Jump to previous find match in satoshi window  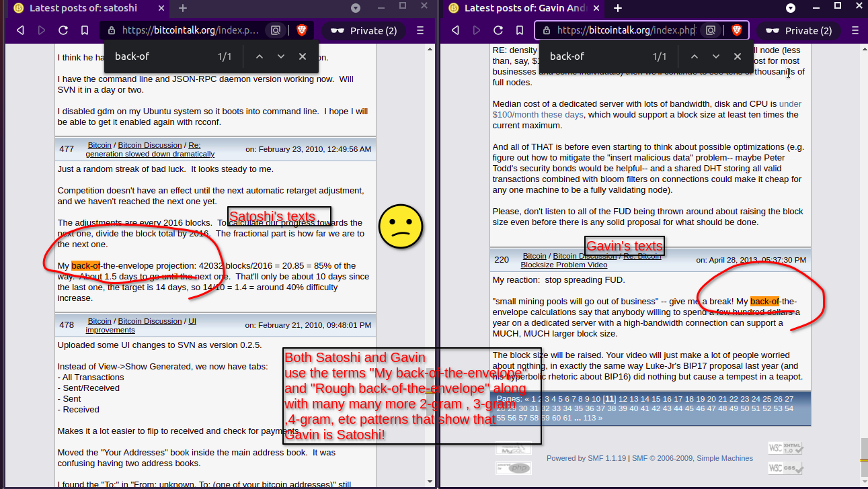(260, 56)
